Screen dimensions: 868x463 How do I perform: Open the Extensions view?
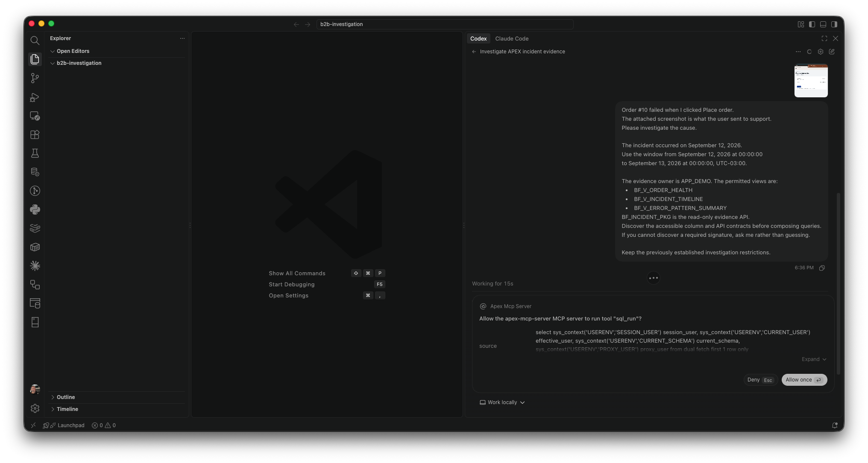click(35, 135)
